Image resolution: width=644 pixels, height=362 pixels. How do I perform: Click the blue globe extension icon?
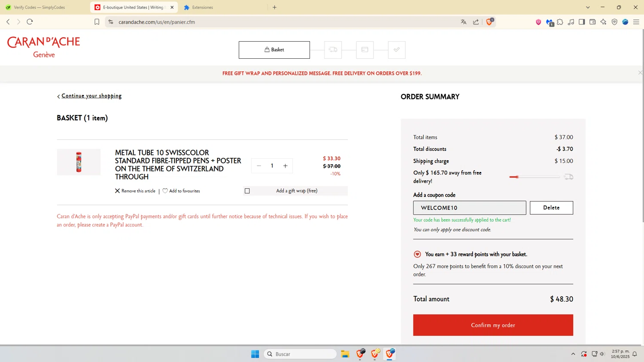tap(625, 22)
